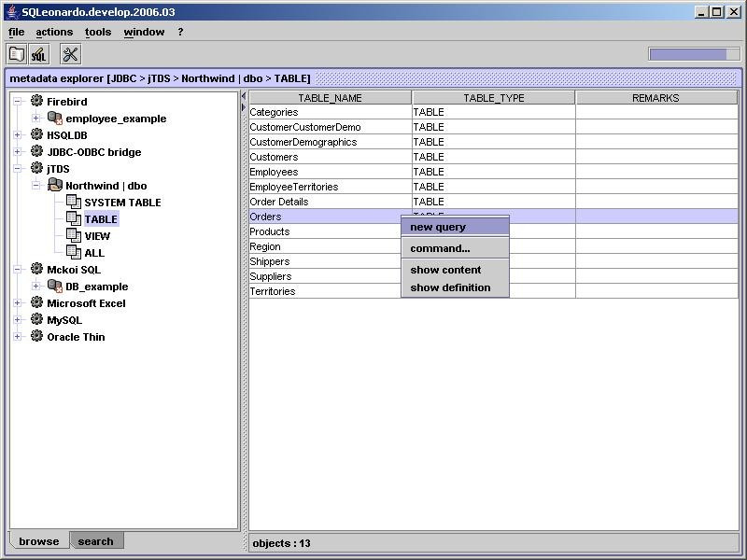Click the Oracle Thin gear icon
The image size is (747, 560).
pos(36,336)
